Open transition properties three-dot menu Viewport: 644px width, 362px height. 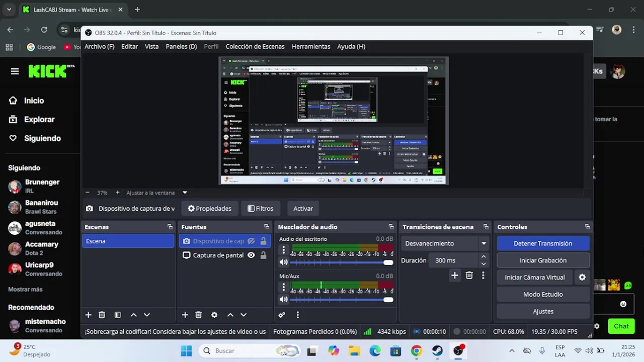(x=483, y=276)
